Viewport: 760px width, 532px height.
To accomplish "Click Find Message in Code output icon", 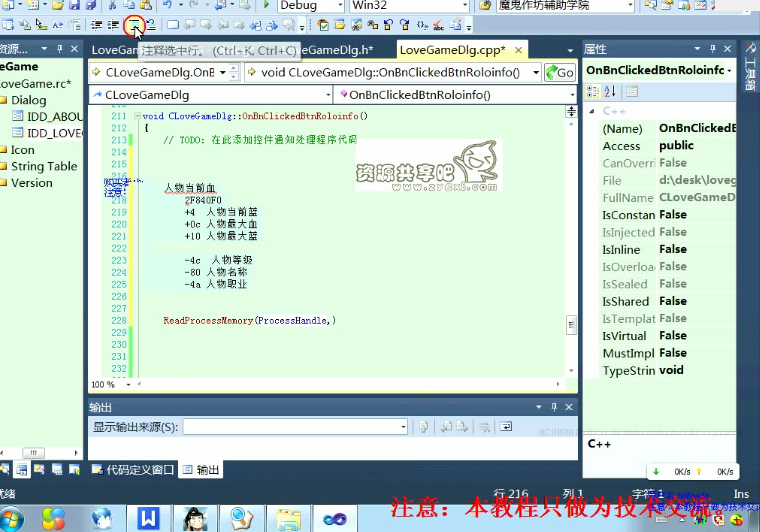I will (424, 427).
